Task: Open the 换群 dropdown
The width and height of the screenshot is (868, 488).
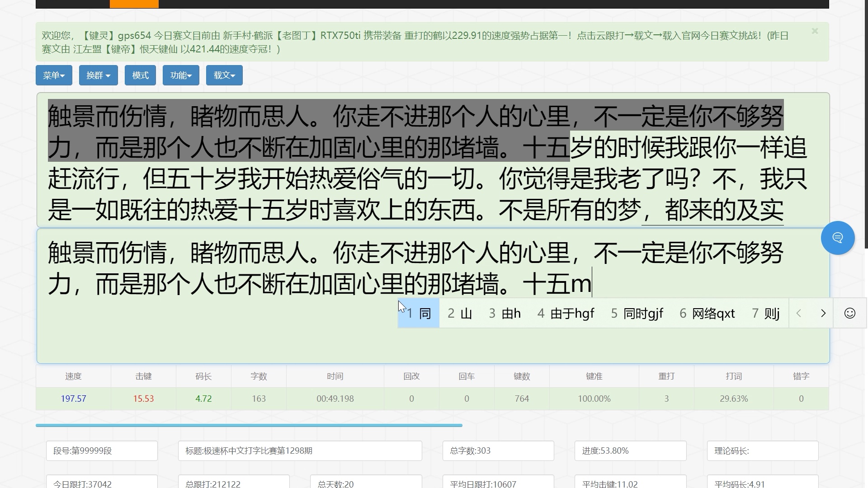Action: (x=98, y=75)
